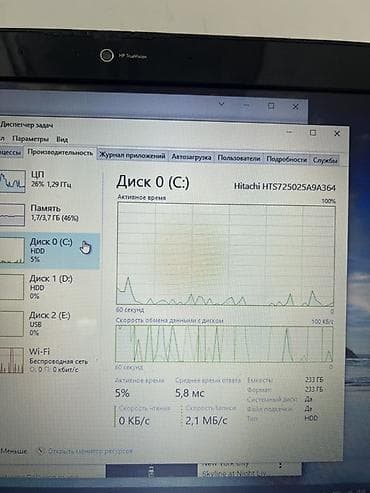Image resolution: width=370 pixels, height=493 pixels.
Task: Click the 0 КБ/с read speed value
Action: click(x=134, y=421)
